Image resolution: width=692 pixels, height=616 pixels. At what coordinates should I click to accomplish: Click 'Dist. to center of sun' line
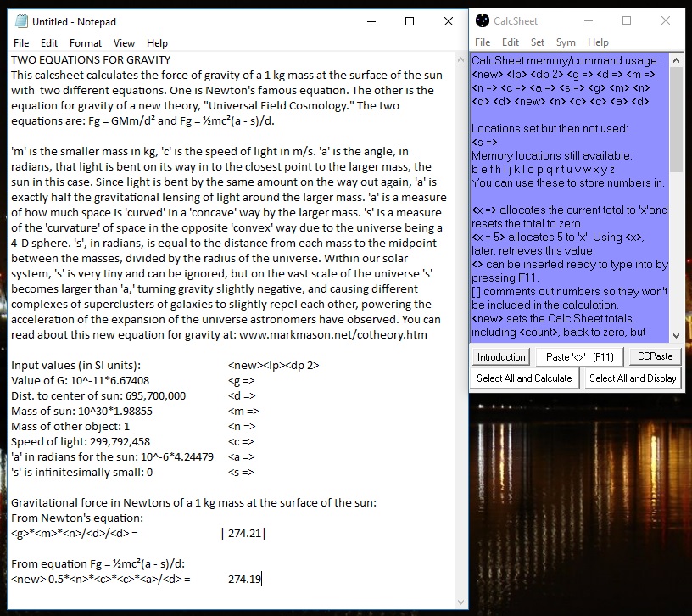[98, 396]
